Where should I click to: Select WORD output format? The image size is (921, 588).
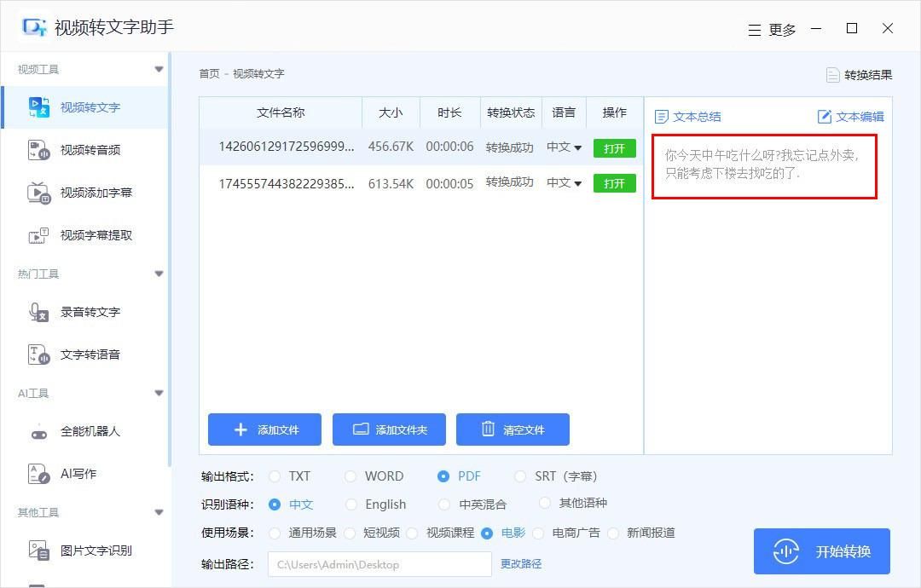point(350,476)
